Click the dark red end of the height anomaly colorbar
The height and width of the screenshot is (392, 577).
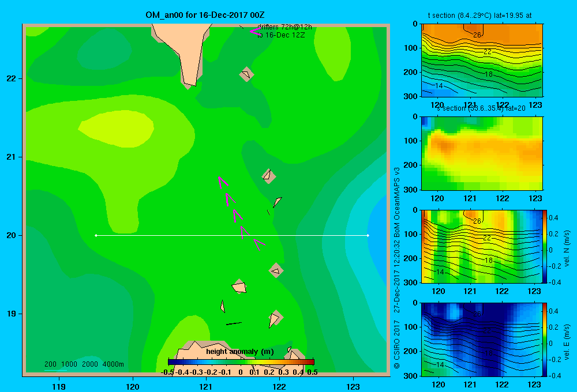(x=310, y=362)
